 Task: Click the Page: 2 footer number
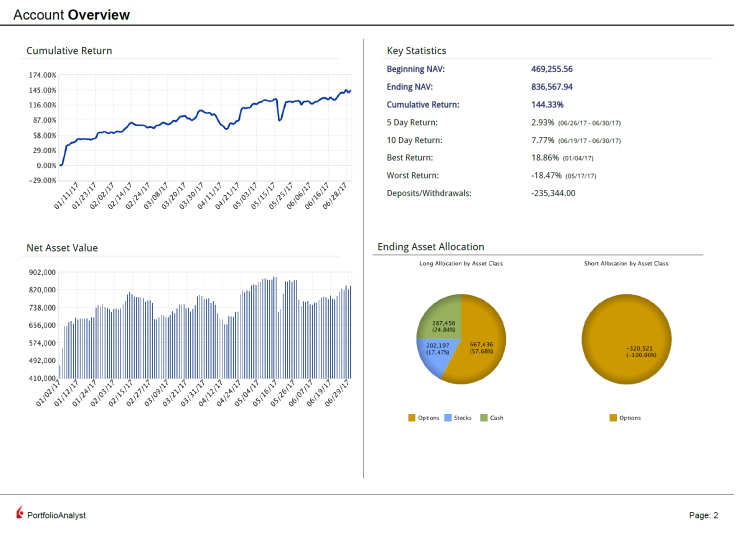[x=704, y=515]
